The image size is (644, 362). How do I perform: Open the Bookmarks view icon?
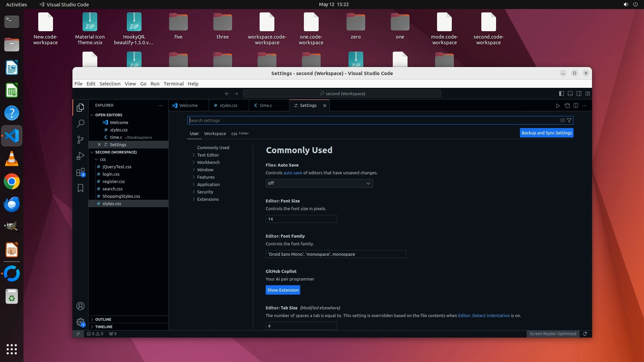tap(80, 188)
